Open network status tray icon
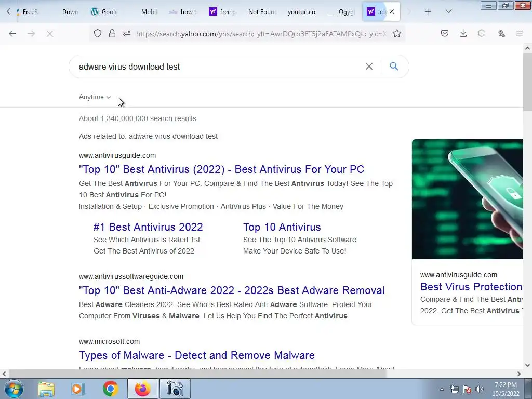The height and width of the screenshot is (399, 532). click(455, 389)
